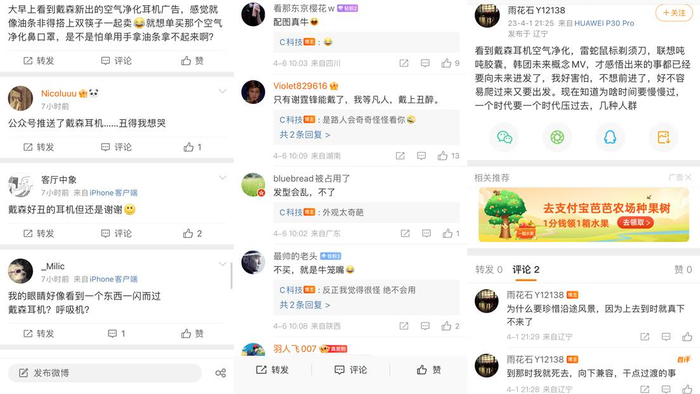Close the 广告 ad with X
The image size is (700, 394).
pos(688,177)
